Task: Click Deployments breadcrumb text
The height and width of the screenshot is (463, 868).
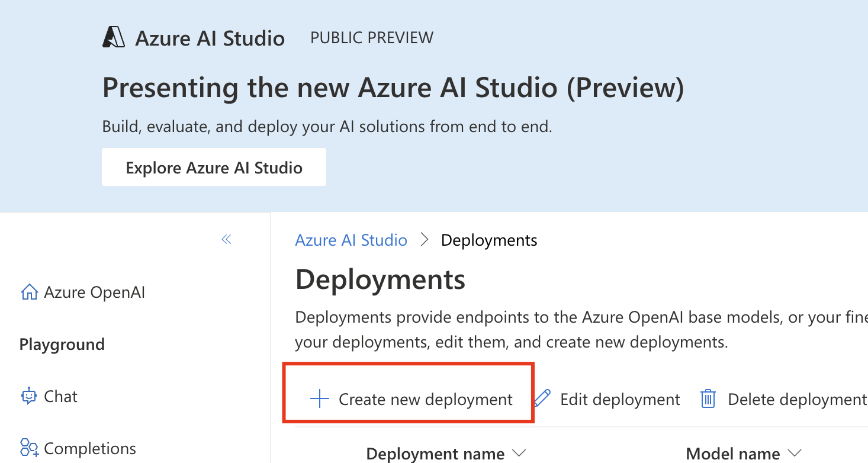Action: [x=489, y=240]
